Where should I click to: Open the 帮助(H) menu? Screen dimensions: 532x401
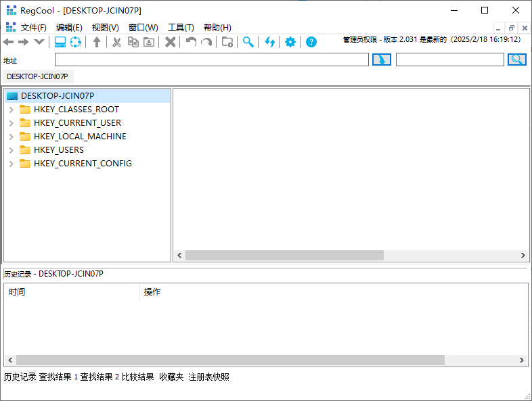[x=217, y=28]
